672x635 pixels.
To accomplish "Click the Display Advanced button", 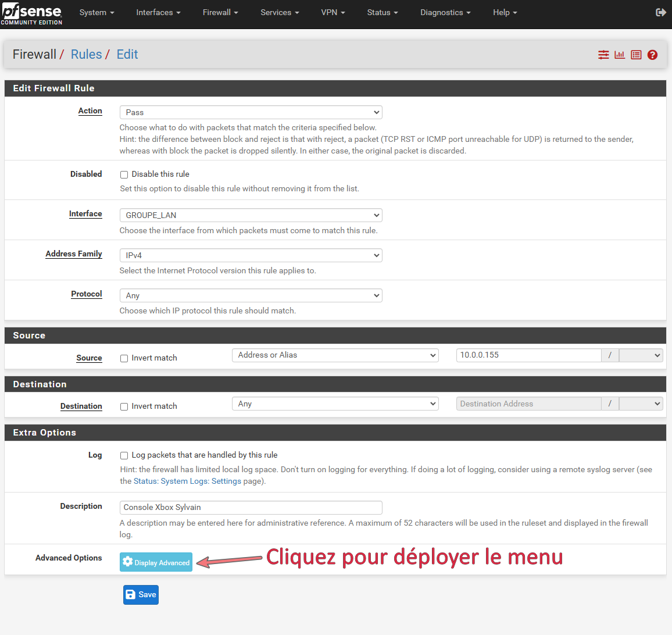I will (x=156, y=562).
